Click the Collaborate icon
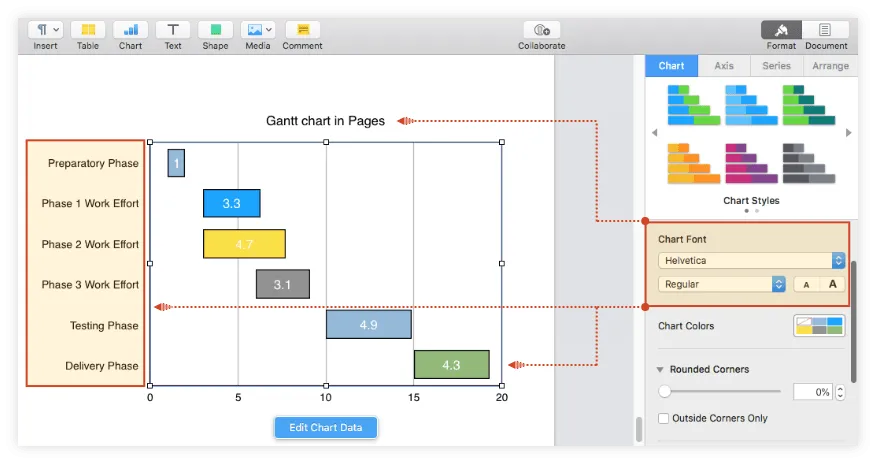The height and width of the screenshot is (464, 876). point(541,30)
